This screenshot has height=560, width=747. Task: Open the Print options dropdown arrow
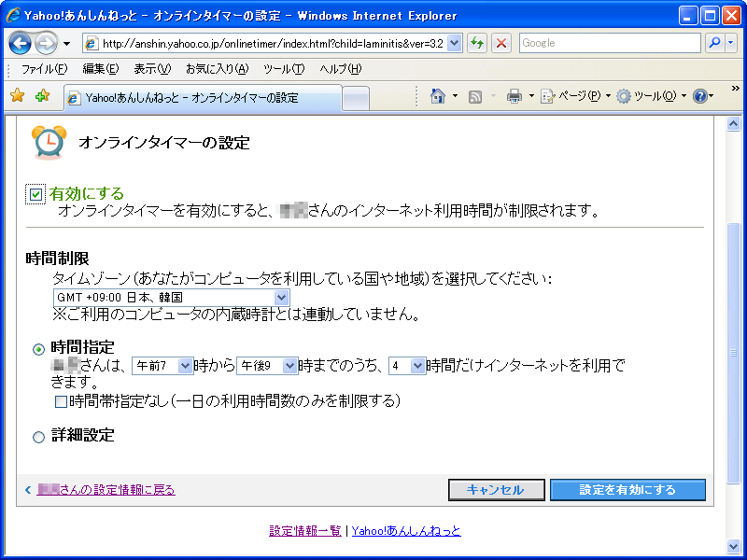click(531, 96)
